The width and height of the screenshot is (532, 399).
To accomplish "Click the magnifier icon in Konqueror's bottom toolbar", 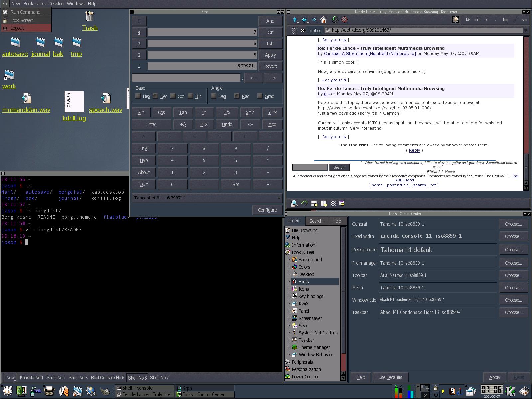I will (x=294, y=203).
